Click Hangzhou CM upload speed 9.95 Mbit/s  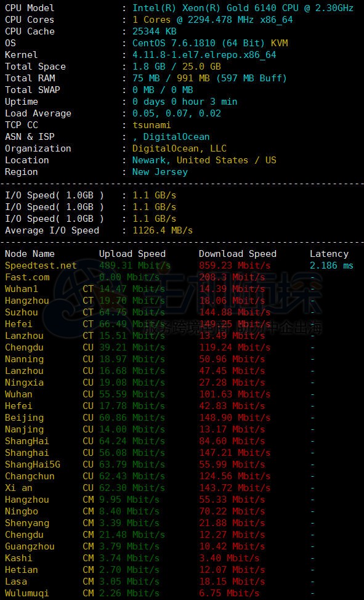pyautogui.click(x=129, y=500)
